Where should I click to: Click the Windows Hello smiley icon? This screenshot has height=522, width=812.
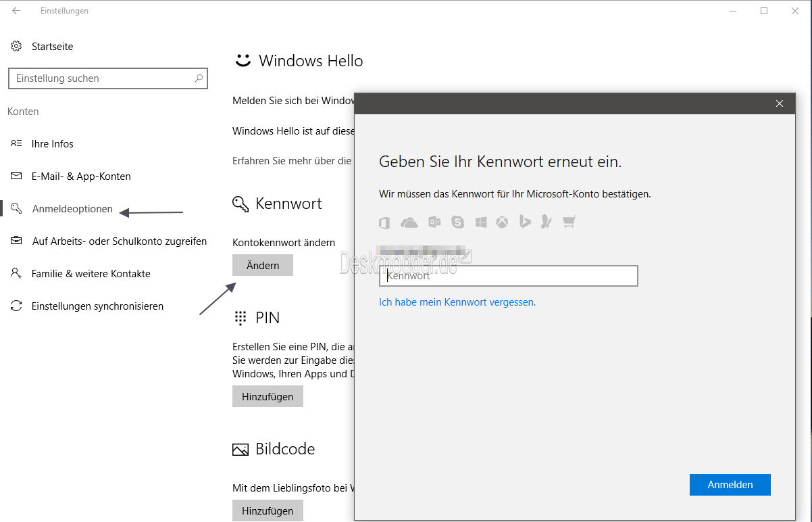pos(243,61)
